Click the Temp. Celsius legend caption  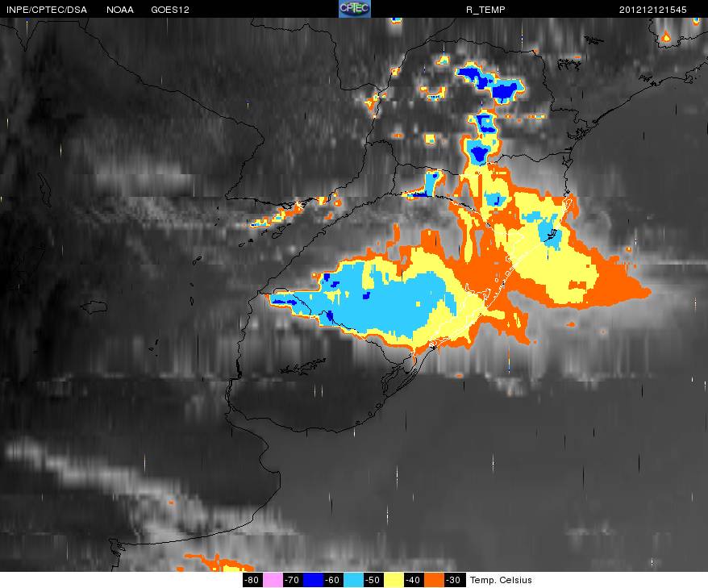(x=501, y=580)
